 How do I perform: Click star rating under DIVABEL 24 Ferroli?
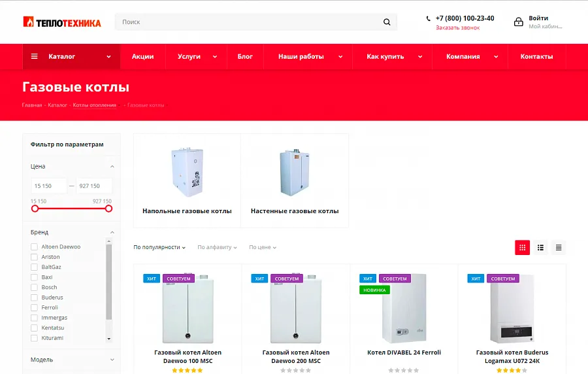pos(404,370)
